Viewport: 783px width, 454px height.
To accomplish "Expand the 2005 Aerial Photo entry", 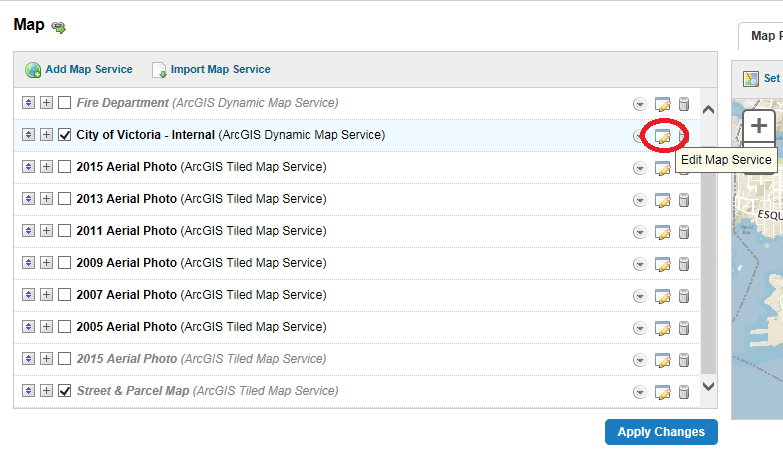I will [x=46, y=327].
